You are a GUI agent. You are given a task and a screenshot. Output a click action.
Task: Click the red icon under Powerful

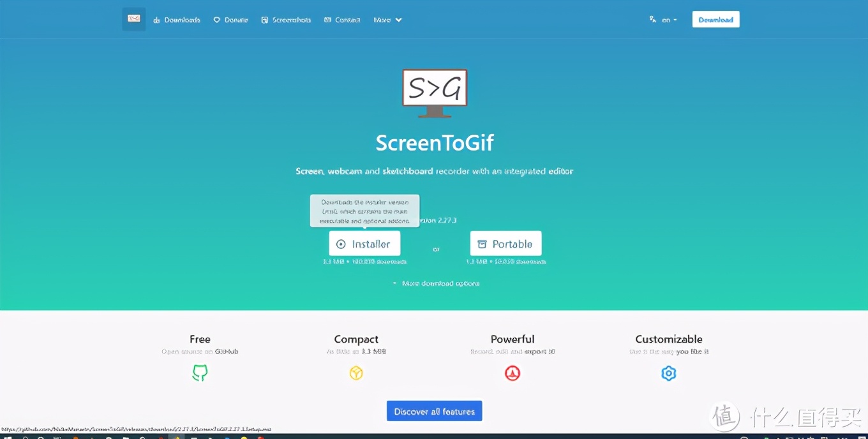pos(513,373)
